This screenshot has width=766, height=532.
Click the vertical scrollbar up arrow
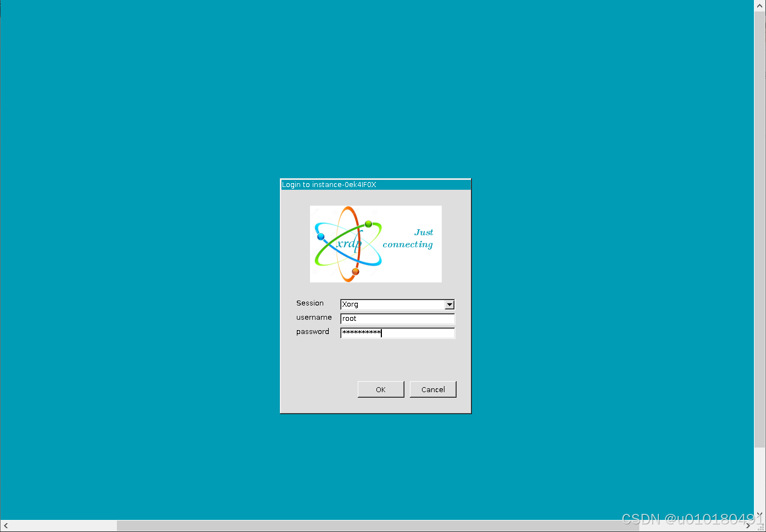pos(760,5)
